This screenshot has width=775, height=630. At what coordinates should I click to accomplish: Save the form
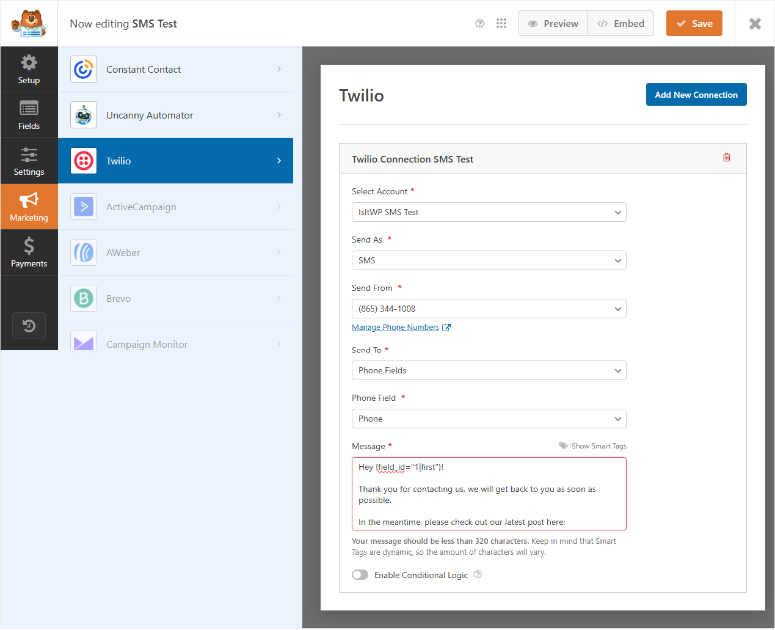point(694,24)
